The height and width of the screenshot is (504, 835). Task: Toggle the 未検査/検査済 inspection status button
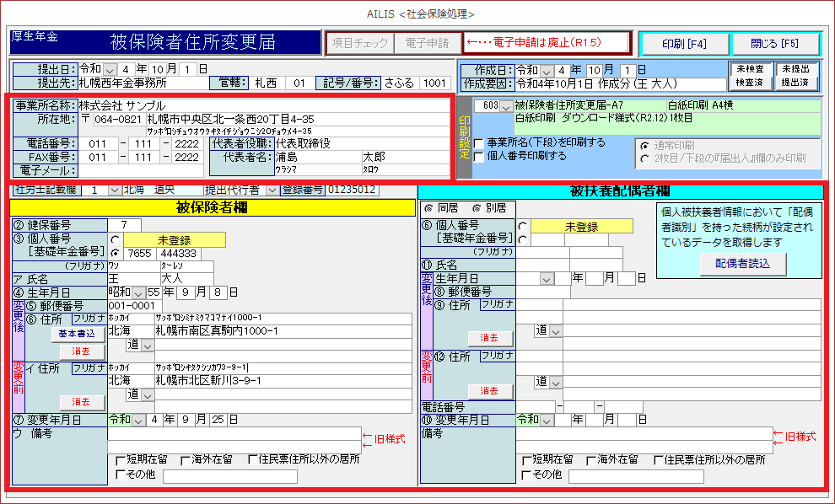pyautogui.click(x=749, y=76)
